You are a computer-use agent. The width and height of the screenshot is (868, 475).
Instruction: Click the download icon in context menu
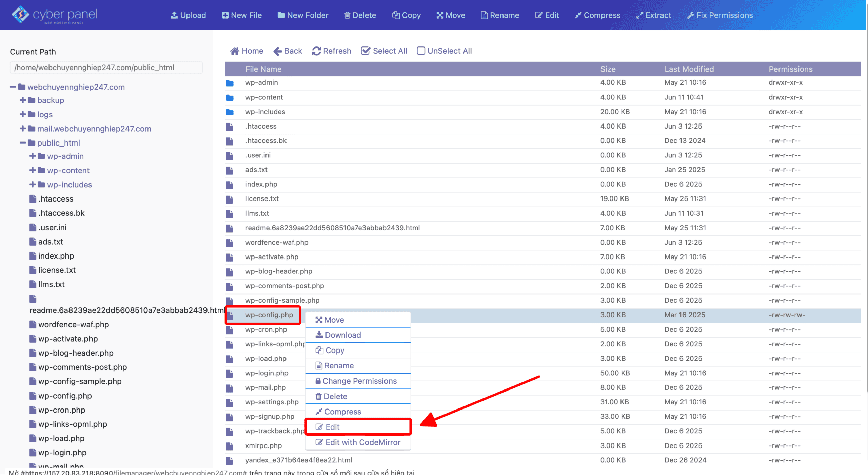pos(319,335)
